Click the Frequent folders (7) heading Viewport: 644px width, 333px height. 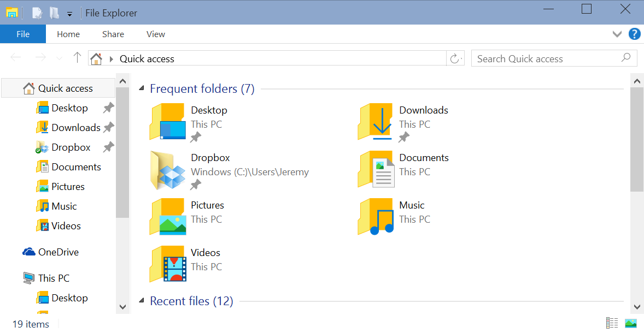coord(202,88)
